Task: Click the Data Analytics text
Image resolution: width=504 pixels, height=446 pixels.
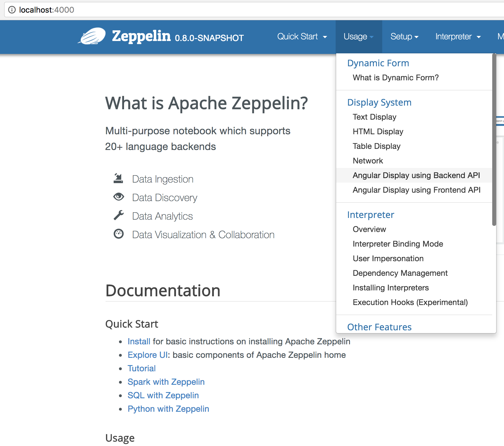Action: [162, 216]
